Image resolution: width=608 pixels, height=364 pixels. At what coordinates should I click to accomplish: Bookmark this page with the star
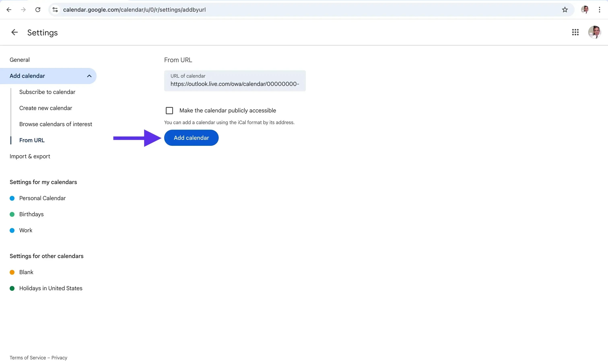(565, 10)
